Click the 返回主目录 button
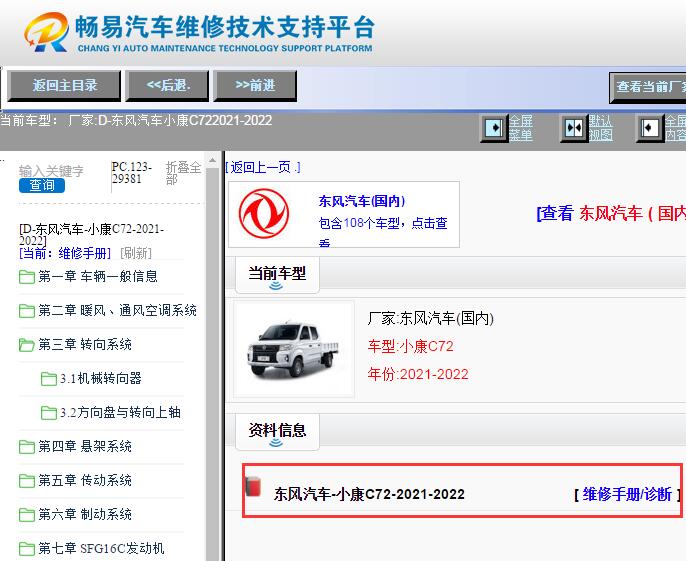The width and height of the screenshot is (686, 561). [x=64, y=86]
